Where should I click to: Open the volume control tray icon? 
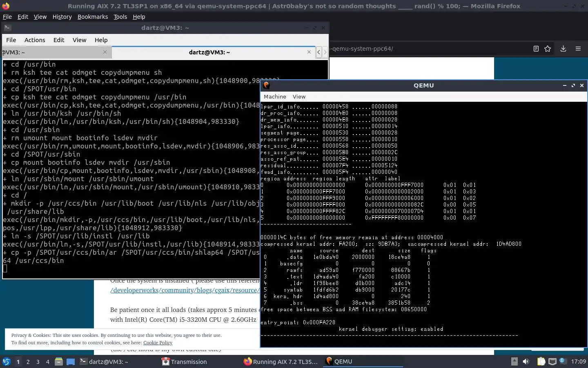point(526,361)
